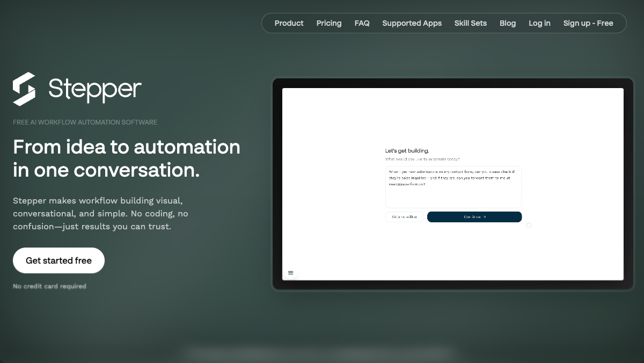
Task: Click the 'No credit card required' note
Action: point(49,286)
